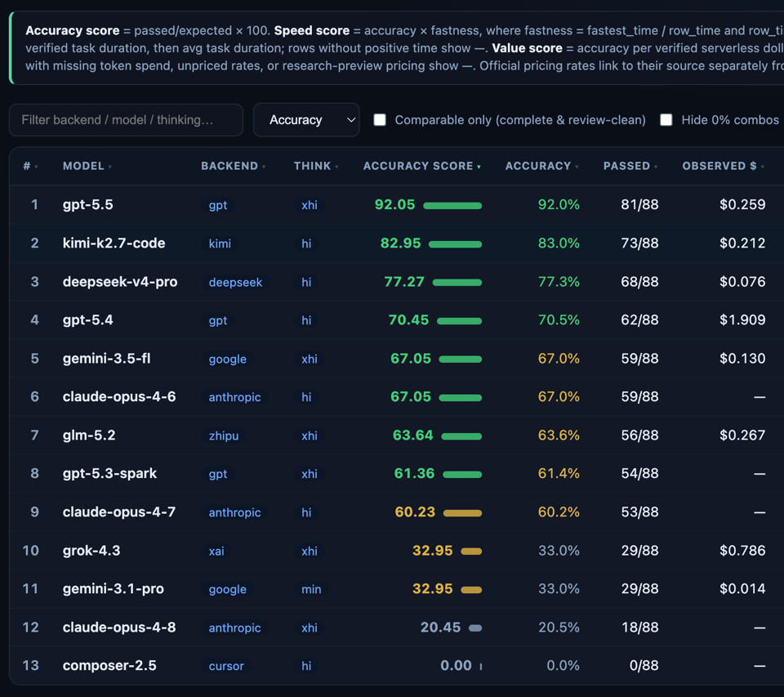Screen dimensions: 784x697
Task: Select the xhi think tag for gpt-5.5
Action: click(309, 205)
